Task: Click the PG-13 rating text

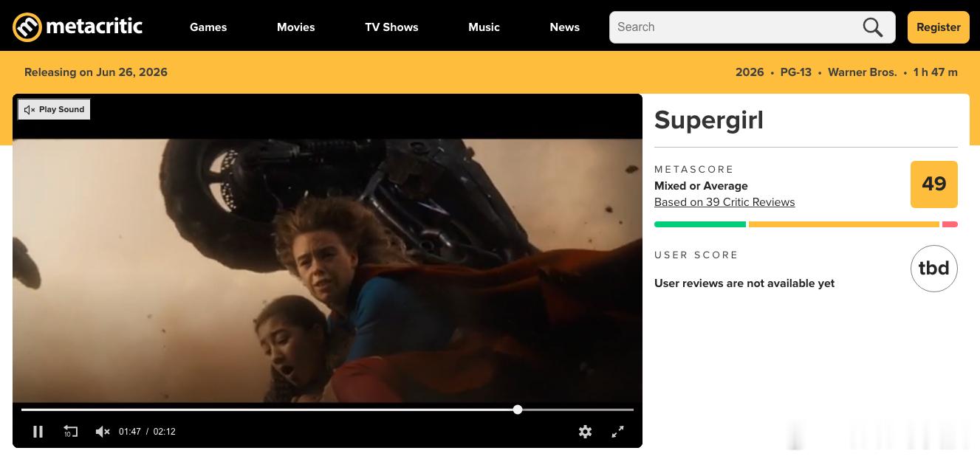Action: click(x=796, y=72)
